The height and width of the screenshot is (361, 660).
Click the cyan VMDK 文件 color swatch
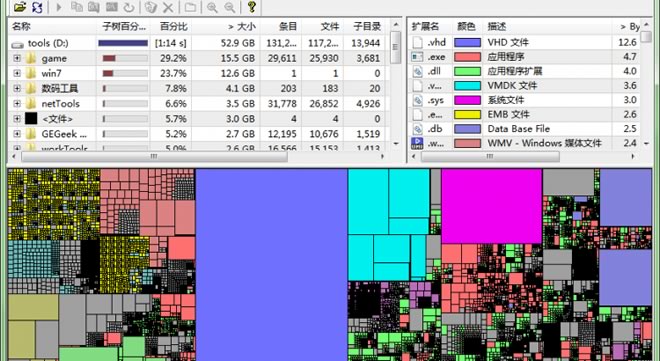pyautogui.click(x=467, y=86)
